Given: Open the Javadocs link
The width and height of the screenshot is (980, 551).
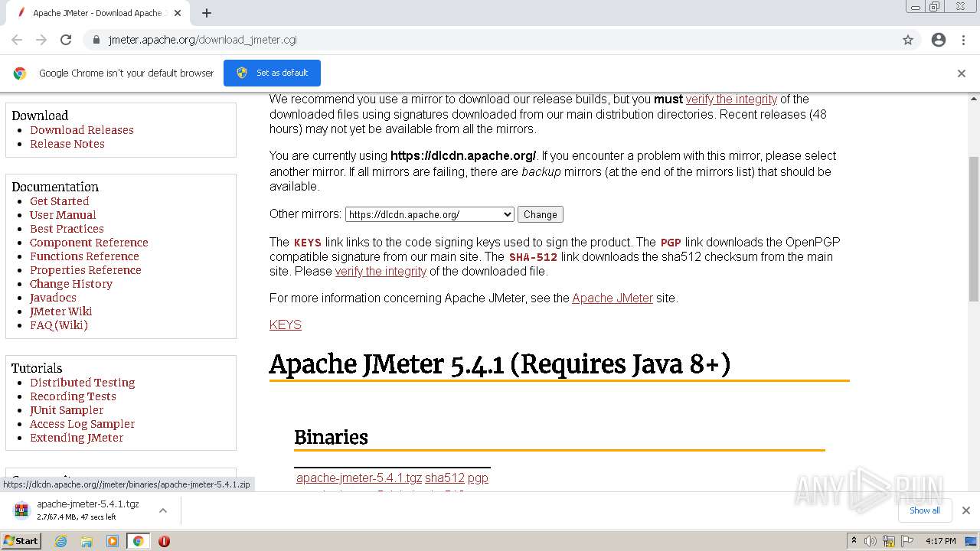Looking at the screenshot, I should point(53,298).
